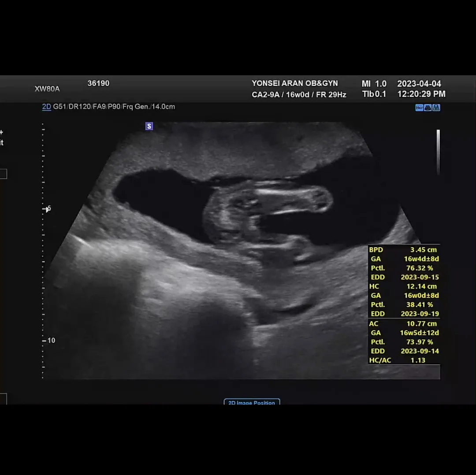
Task: Click the 38.41 % percentile value
Action: tap(420, 305)
